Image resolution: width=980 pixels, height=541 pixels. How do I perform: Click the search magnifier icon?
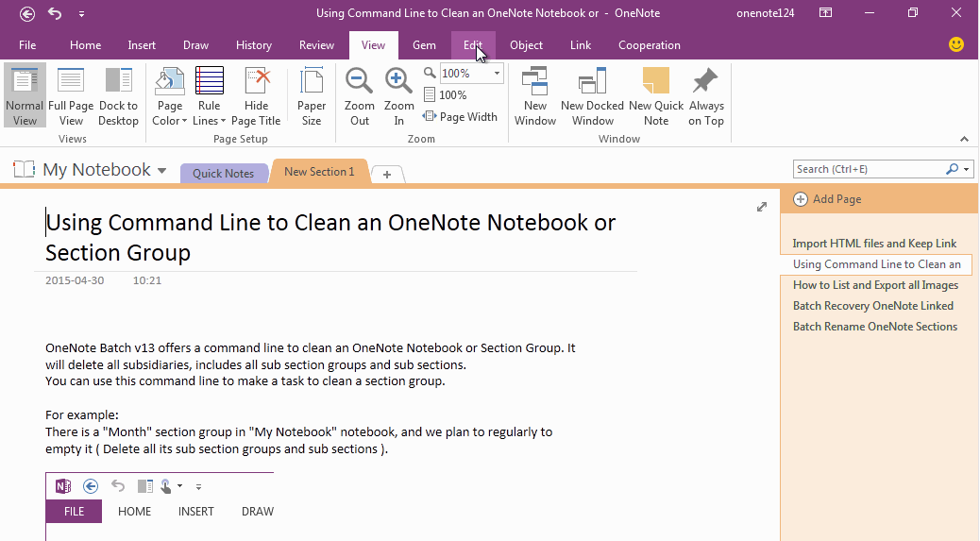coord(952,169)
